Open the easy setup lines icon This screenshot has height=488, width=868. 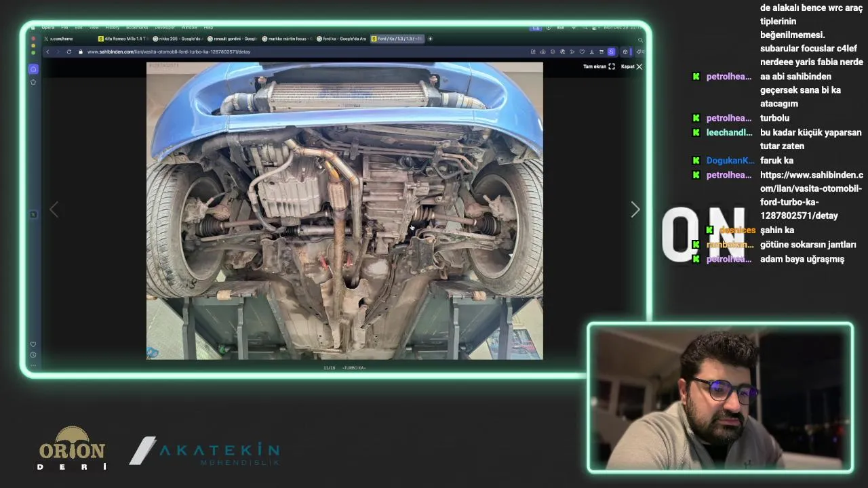[x=601, y=52]
